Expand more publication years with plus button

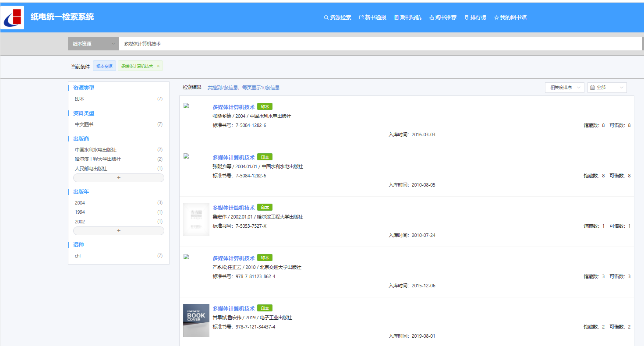click(119, 231)
